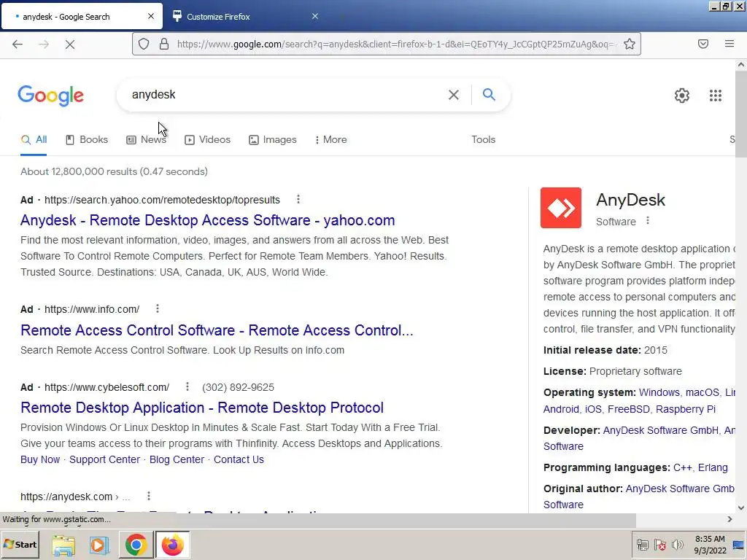
Task: Open the FreeBSD link in knowledge panel
Action: [x=628, y=409]
